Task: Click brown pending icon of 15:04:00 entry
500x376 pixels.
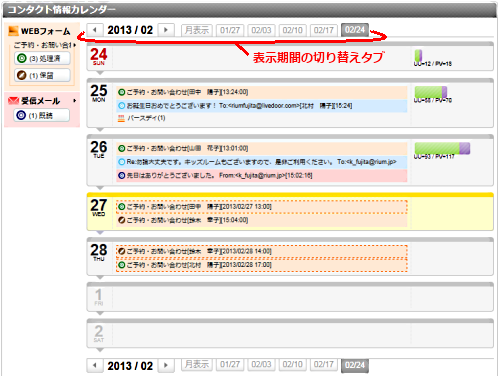Action: 122,220
